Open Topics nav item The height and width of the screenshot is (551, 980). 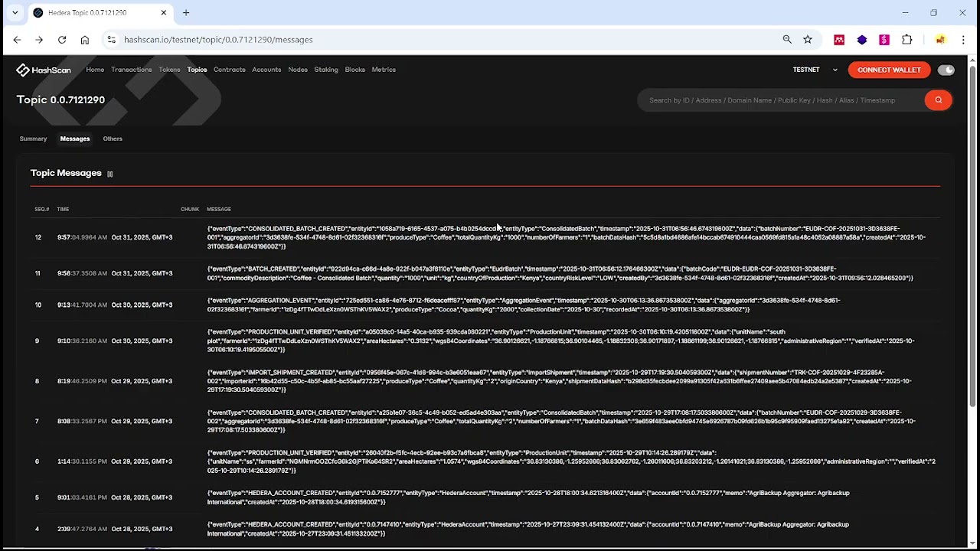[x=197, y=70]
